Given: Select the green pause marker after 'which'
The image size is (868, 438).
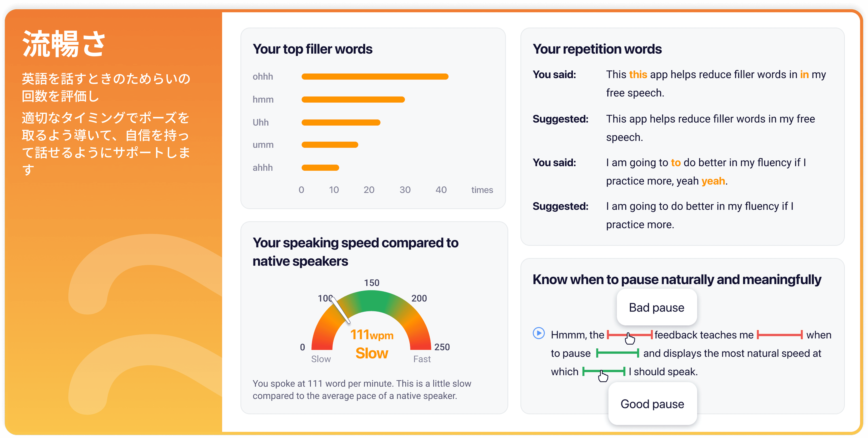Looking at the screenshot, I should (x=603, y=372).
